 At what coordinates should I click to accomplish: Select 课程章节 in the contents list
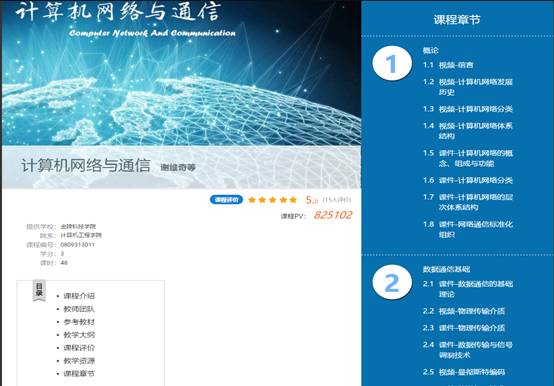(x=79, y=374)
